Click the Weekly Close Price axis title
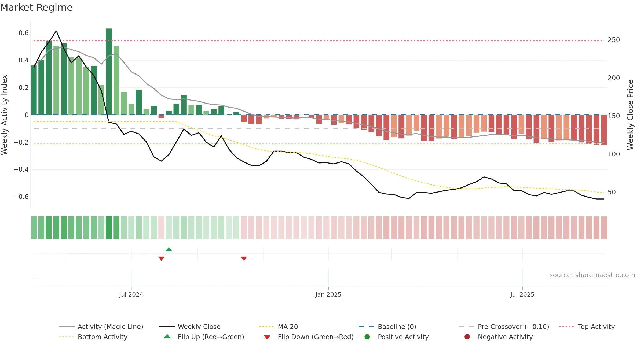 point(630,115)
